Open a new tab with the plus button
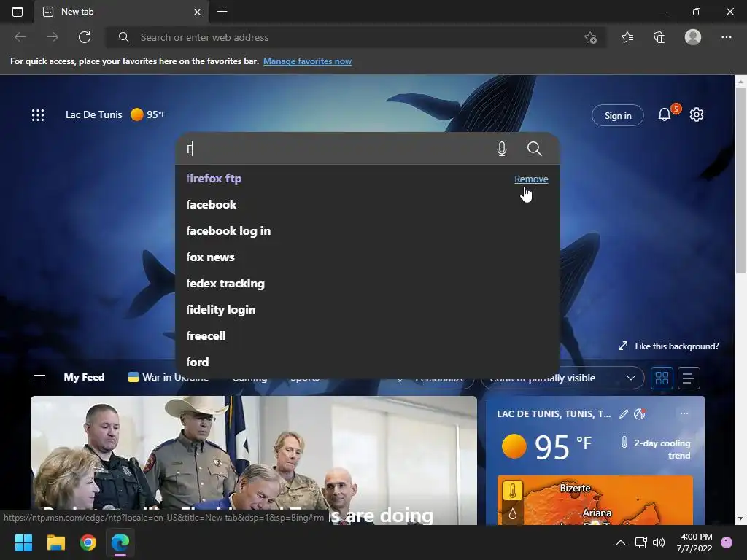The image size is (747, 560). (x=222, y=12)
